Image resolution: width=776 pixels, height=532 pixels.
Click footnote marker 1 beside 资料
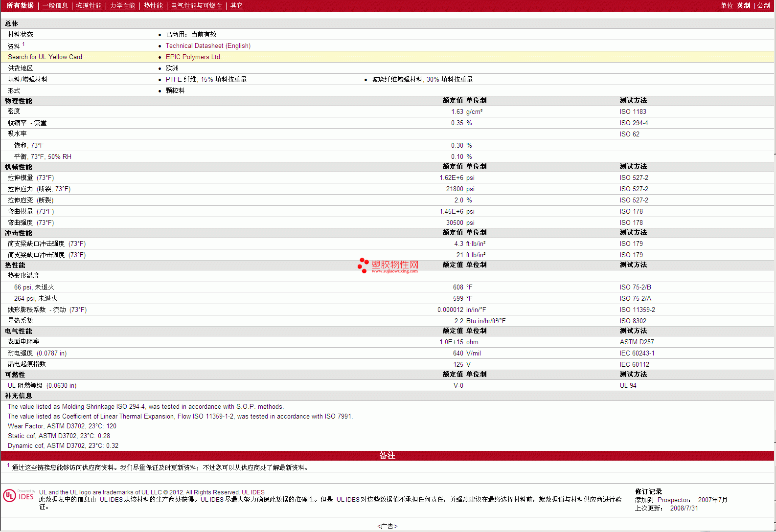click(23, 44)
